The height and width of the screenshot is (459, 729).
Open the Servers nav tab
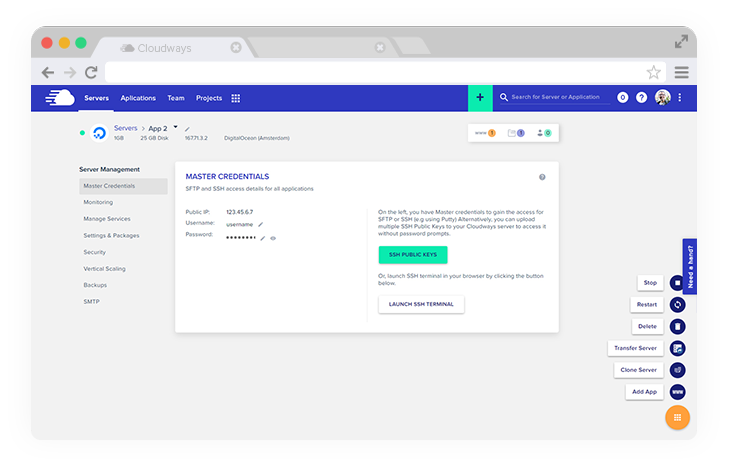(96, 98)
